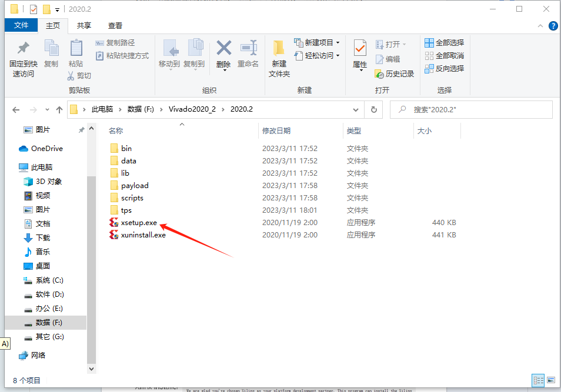The width and height of the screenshot is (561, 392).
Task: Click the Back navigation arrow
Action: point(16,110)
